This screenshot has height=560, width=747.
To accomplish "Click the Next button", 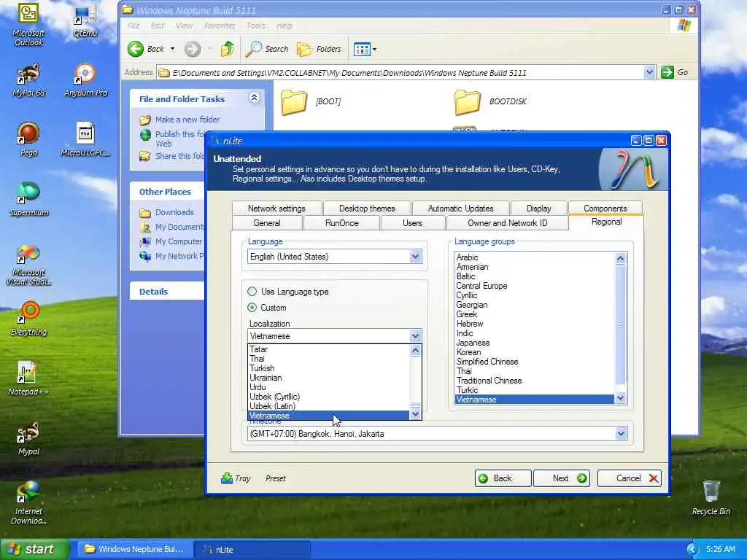I will click(561, 478).
